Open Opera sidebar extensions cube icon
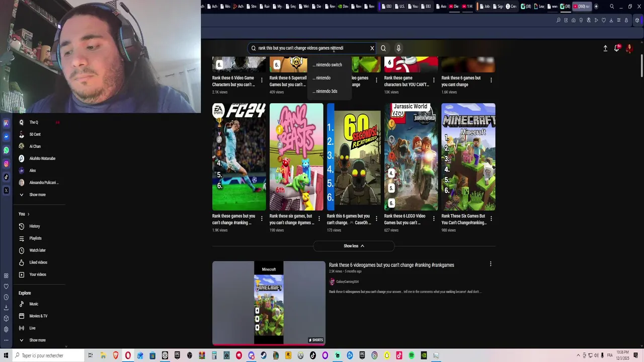Screen dimensions: 644x362 point(6,318)
